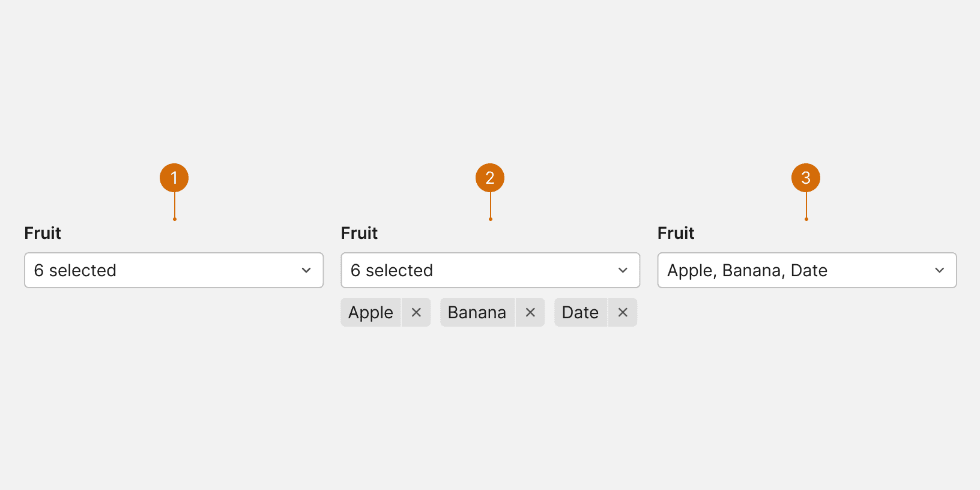
Task: Remove the Apple tag with its X
Action: click(x=416, y=312)
